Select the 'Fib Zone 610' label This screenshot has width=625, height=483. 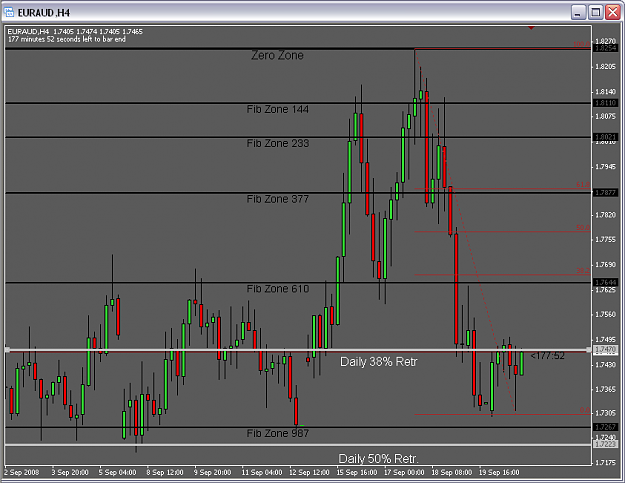click(x=277, y=289)
